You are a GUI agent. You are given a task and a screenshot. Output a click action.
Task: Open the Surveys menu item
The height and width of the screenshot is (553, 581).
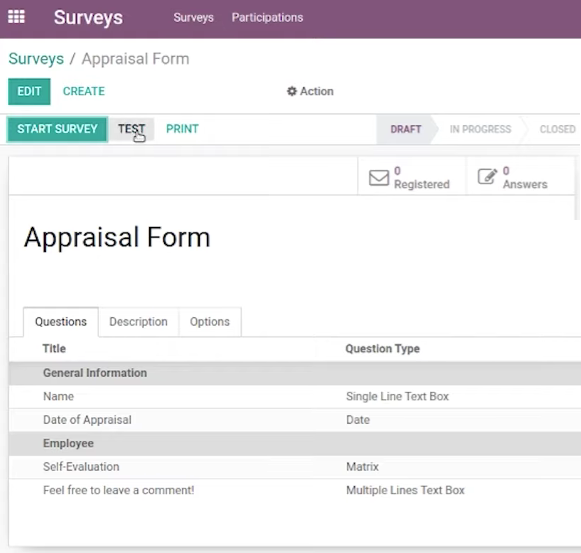click(x=193, y=17)
